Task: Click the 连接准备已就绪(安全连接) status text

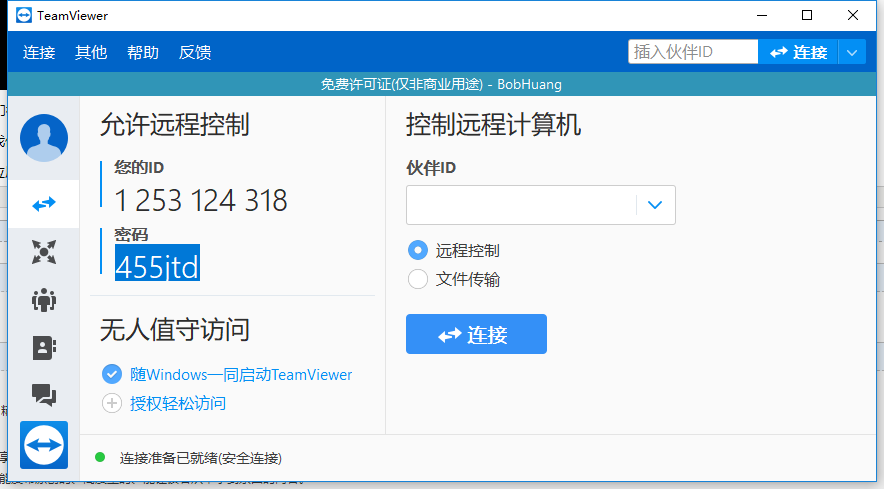Action: click(x=200, y=458)
